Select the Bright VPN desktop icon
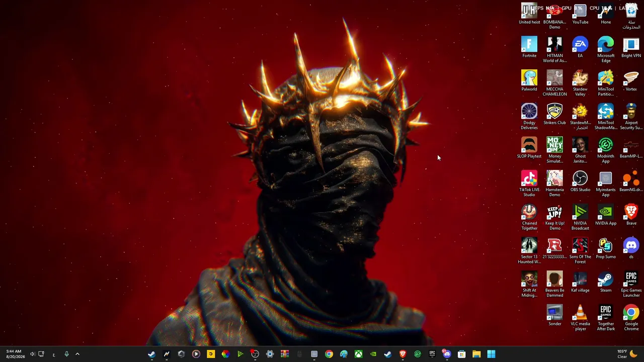This screenshot has width=644, height=362. (631, 47)
